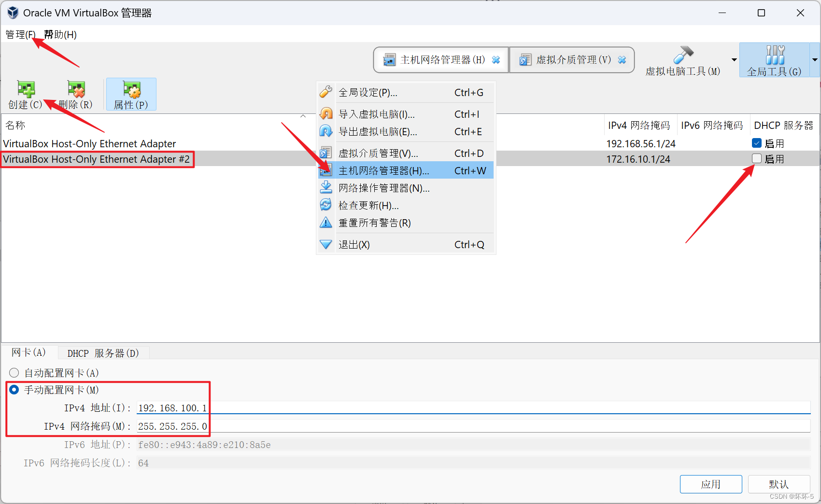
Task: Minimize the VirtualBox manager window
Action: 722,13
